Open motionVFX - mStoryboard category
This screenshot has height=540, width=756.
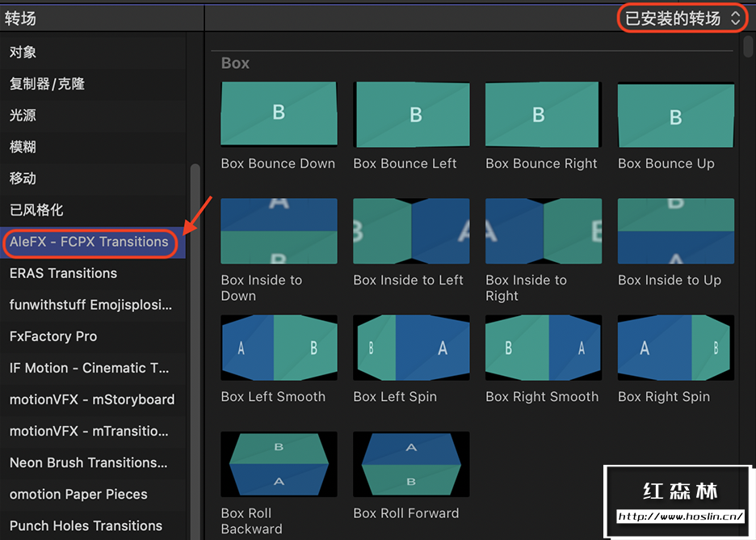coord(92,399)
